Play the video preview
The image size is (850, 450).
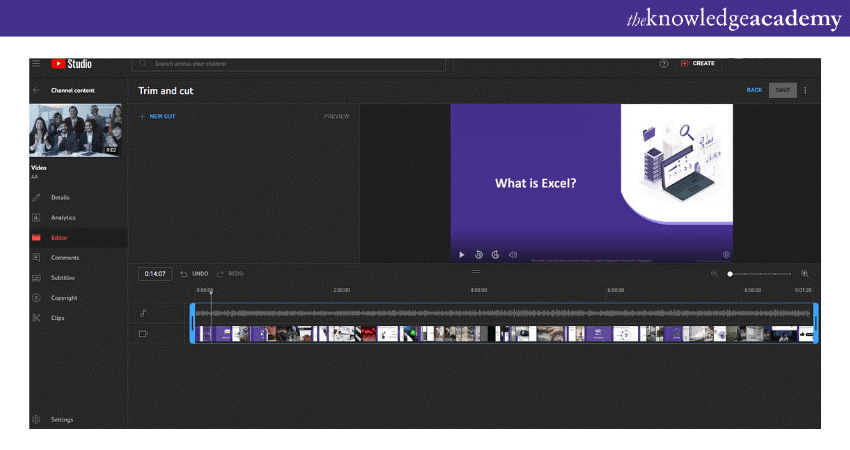click(461, 254)
